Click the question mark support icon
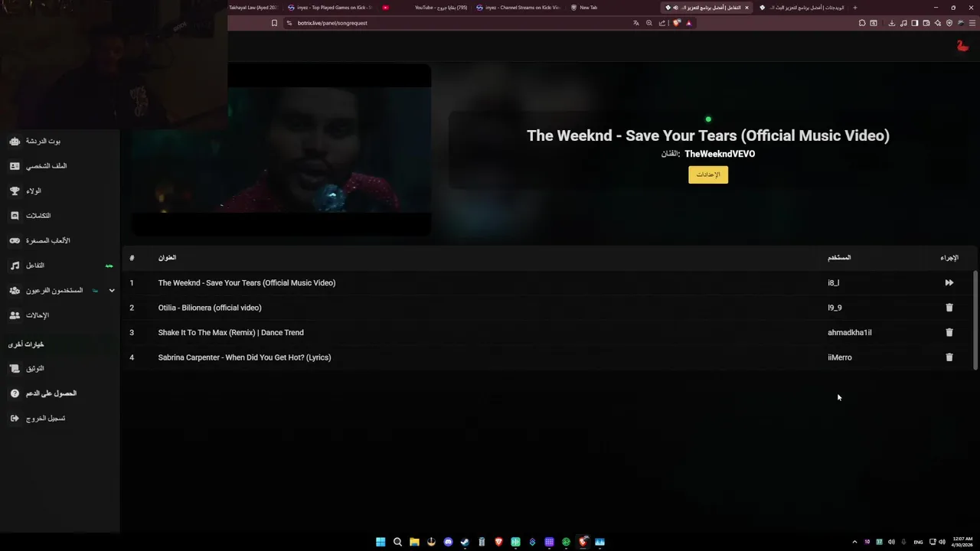This screenshot has width=980, height=551. point(15,393)
